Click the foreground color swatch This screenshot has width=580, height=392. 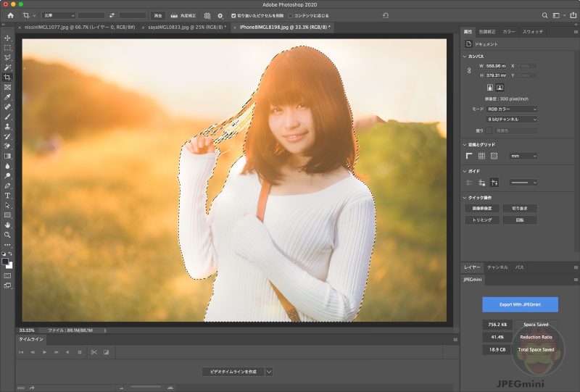(5, 262)
